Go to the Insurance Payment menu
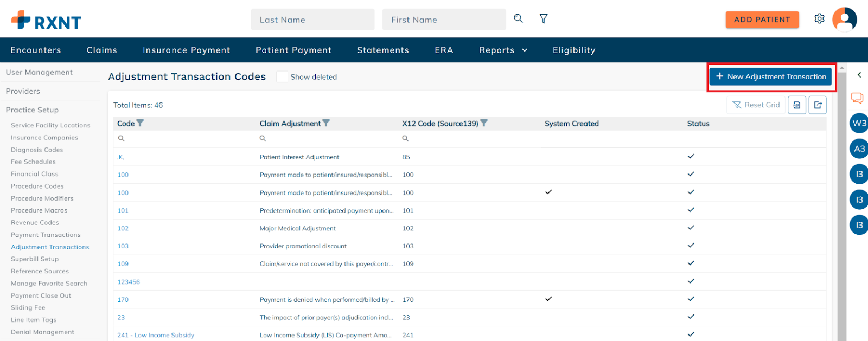The image size is (868, 341). 186,50
